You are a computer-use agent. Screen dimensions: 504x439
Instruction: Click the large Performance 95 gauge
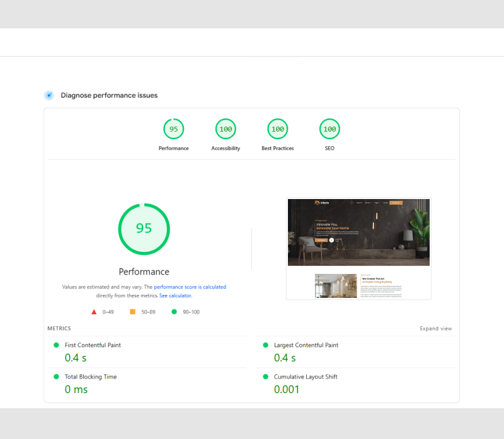[x=144, y=229]
